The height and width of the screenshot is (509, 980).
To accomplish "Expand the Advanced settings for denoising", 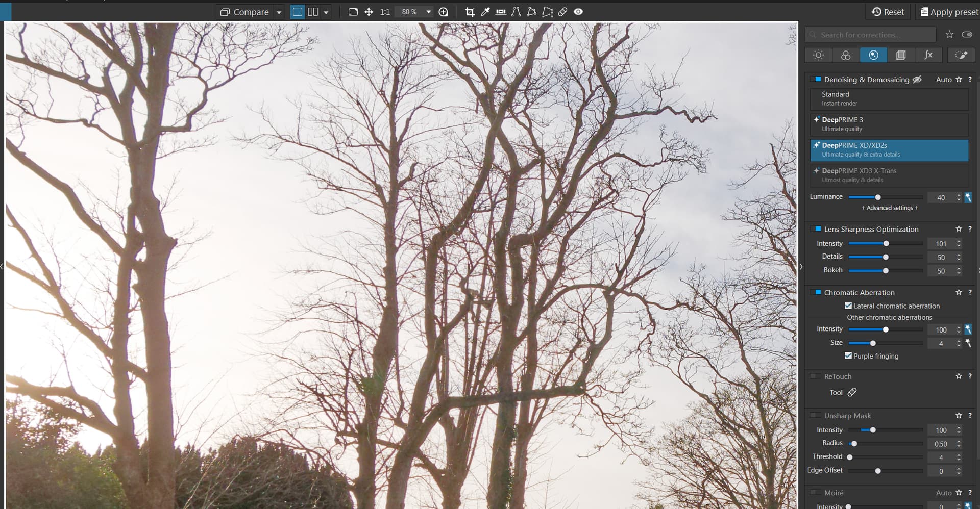I will point(890,208).
